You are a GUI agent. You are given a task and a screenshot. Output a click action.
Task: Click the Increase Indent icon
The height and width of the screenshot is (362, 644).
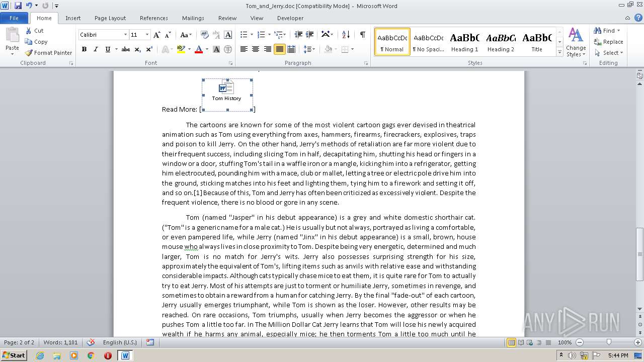click(x=310, y=35)
